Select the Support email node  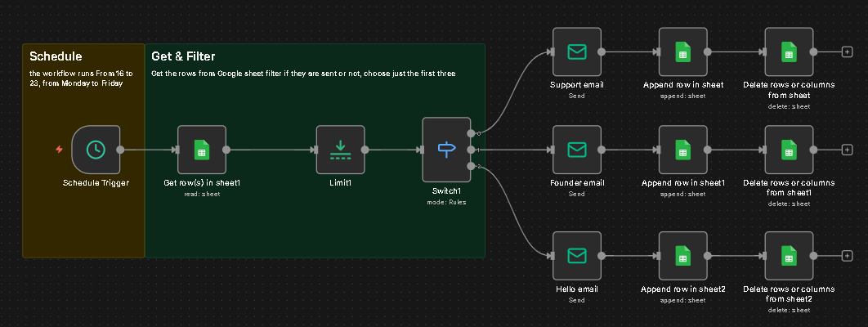[577, 52]
